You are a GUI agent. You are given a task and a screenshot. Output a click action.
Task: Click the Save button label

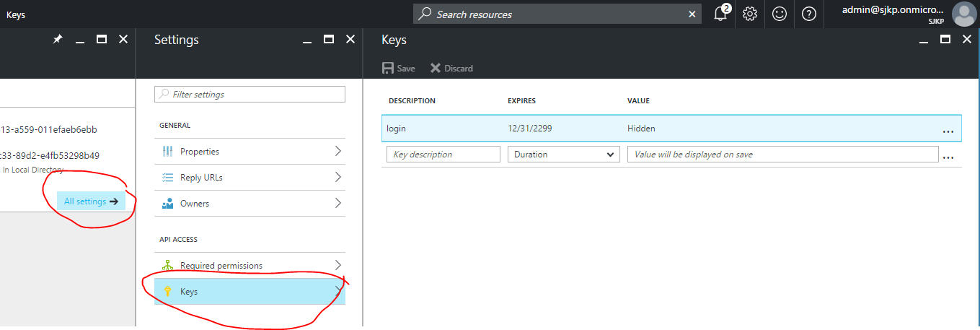tap(406, 69)
